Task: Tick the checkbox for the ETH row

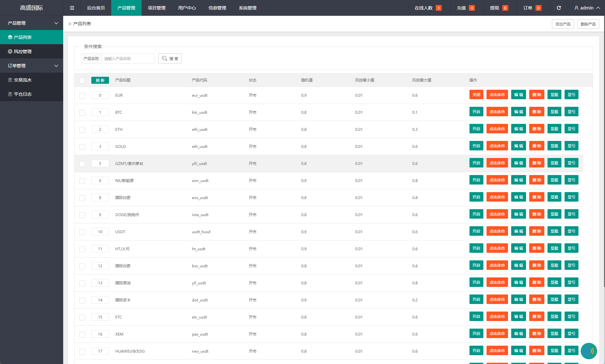Action: coord(82,130)
